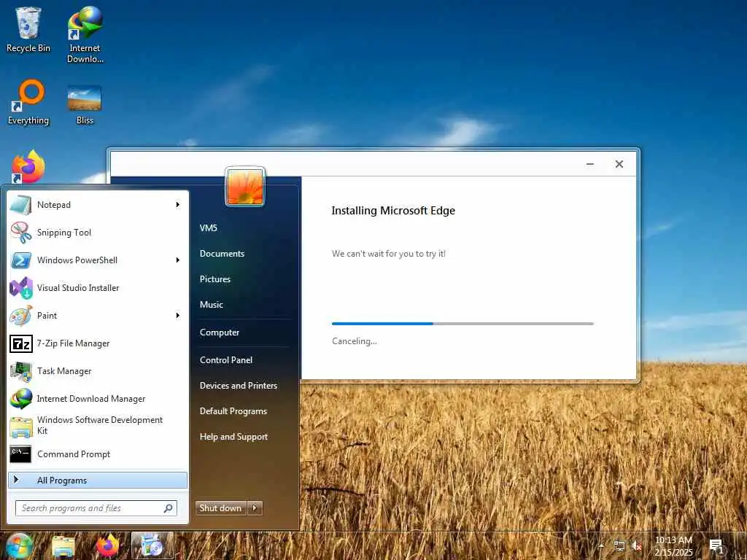Open Computer from Start menu
747x560 pixels.
click(220, 332)
